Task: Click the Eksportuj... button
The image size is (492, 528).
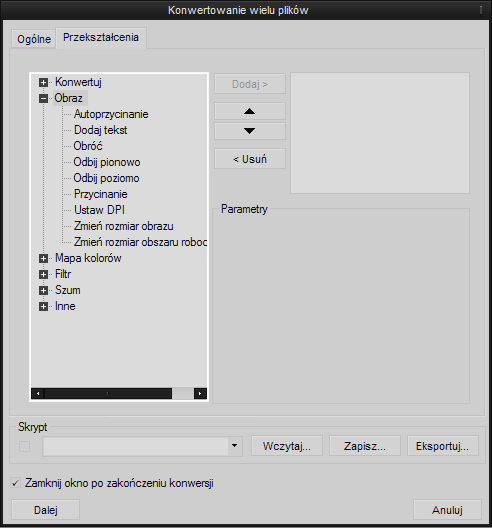Action: [x=442, y=446]
